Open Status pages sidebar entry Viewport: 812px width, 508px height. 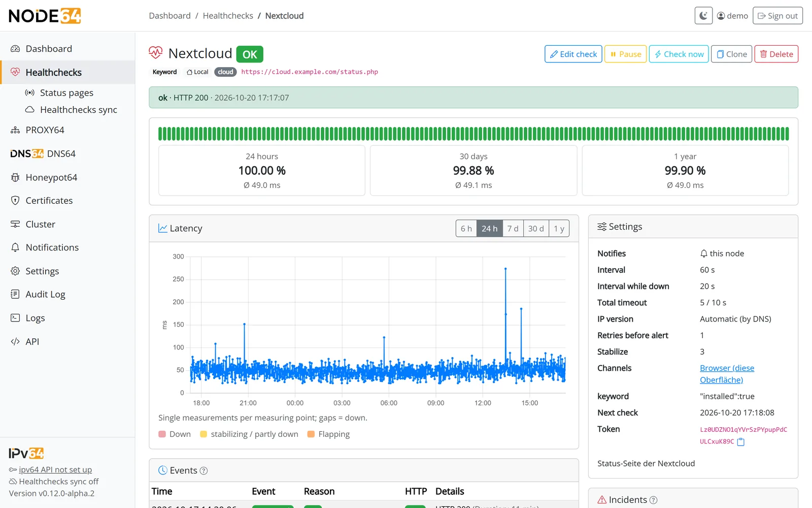67,92
